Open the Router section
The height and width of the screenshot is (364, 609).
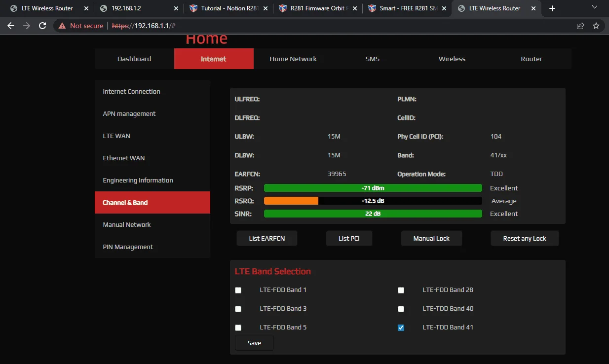[x=532, y=59]
